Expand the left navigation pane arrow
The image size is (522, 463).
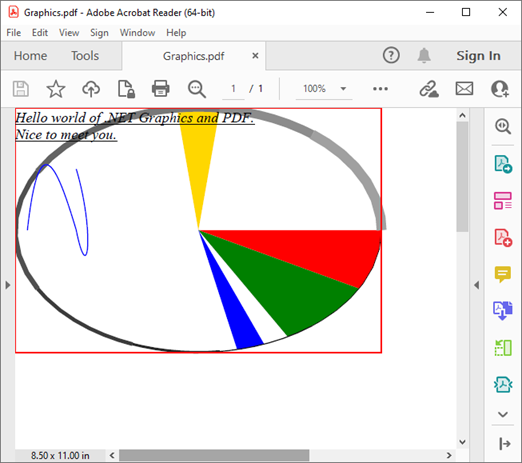tap(8, 285)
